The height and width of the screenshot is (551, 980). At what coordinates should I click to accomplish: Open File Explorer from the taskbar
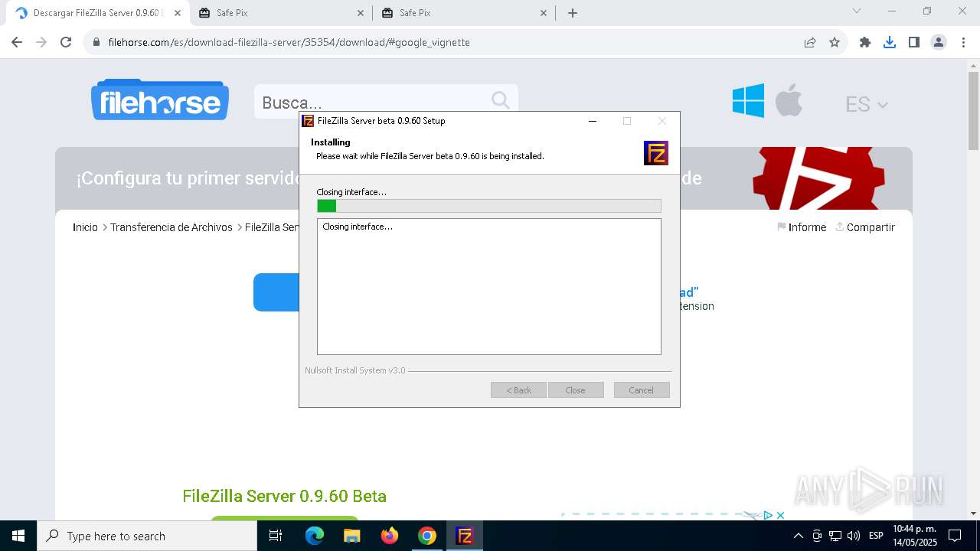pos(351,536)
